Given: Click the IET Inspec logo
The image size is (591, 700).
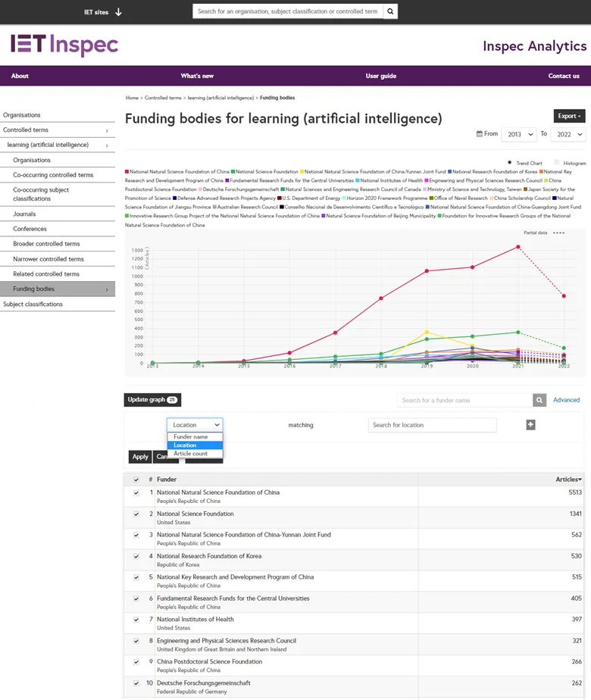Looking at the screenshot, I should point(64,45).
